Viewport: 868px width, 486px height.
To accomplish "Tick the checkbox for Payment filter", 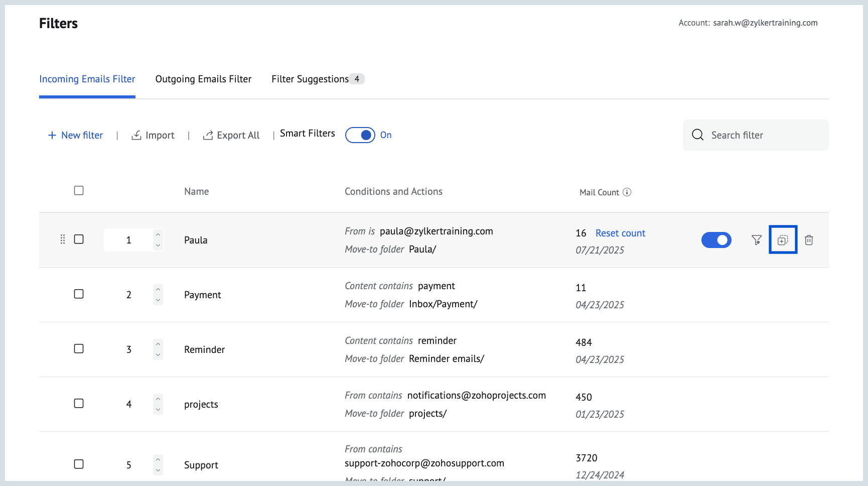I will tap(79, 294).
